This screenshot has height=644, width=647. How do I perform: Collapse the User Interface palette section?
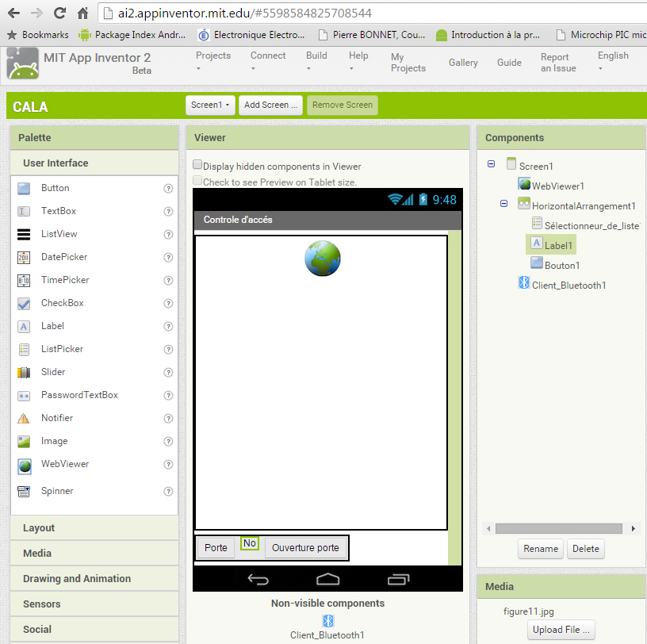[94, 163]
